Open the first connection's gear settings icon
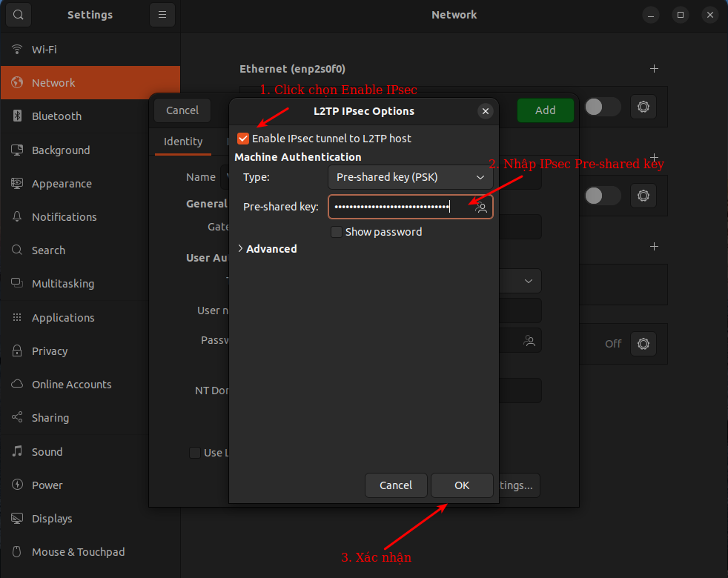728x578 pixels. [x=643, y=107]
